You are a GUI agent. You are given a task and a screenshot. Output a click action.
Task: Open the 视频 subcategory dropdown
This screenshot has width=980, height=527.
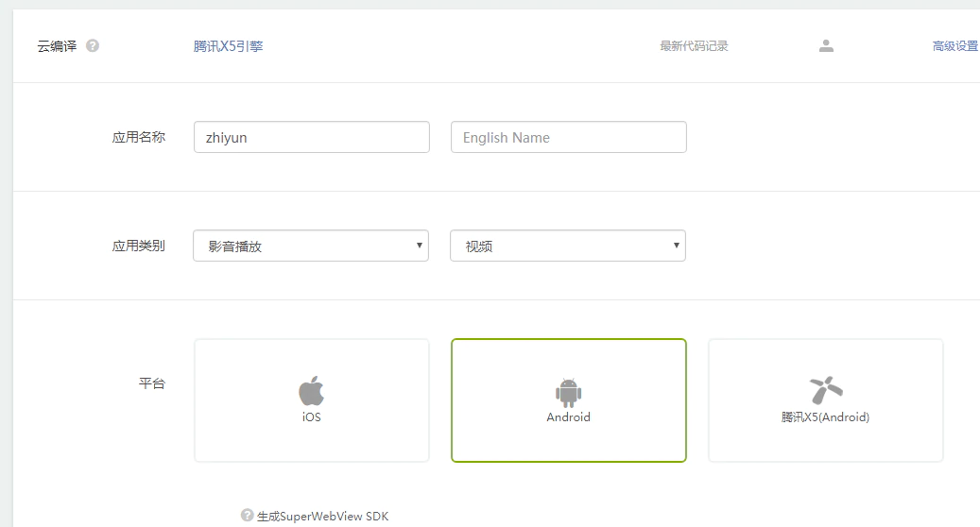(568, 246)
